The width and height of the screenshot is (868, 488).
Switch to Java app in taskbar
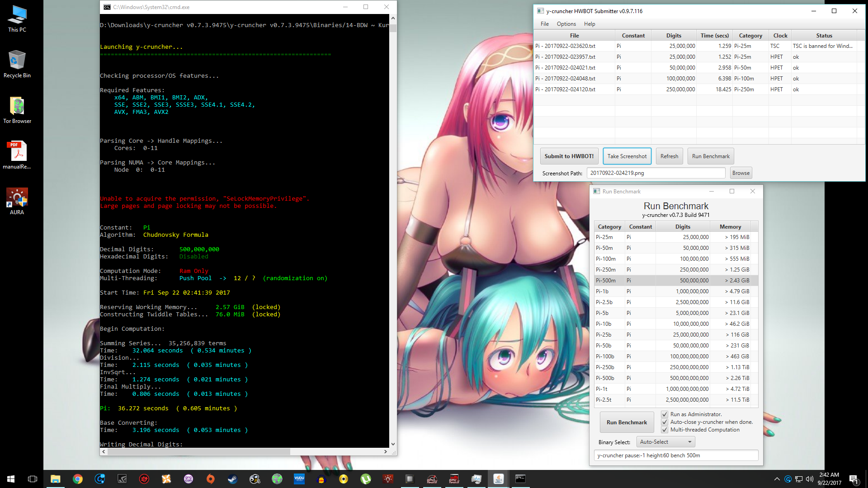click(498, 479)
